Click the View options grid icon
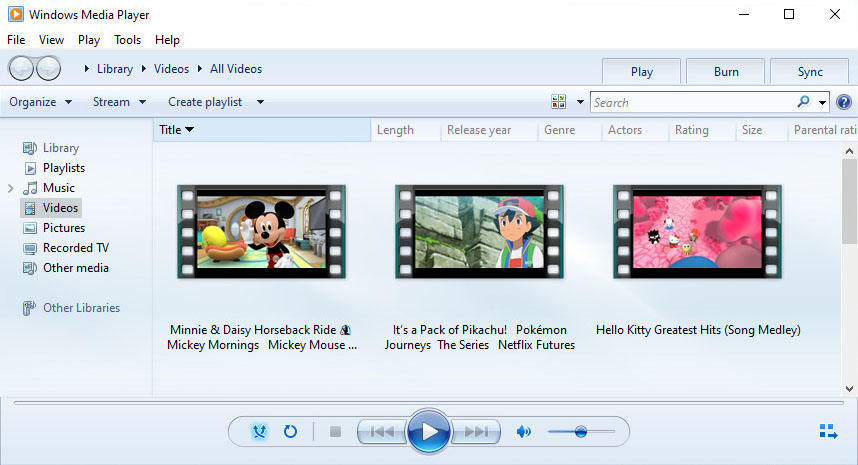The width and height of the screenshot is (858, 465). [x=559, y=102]
